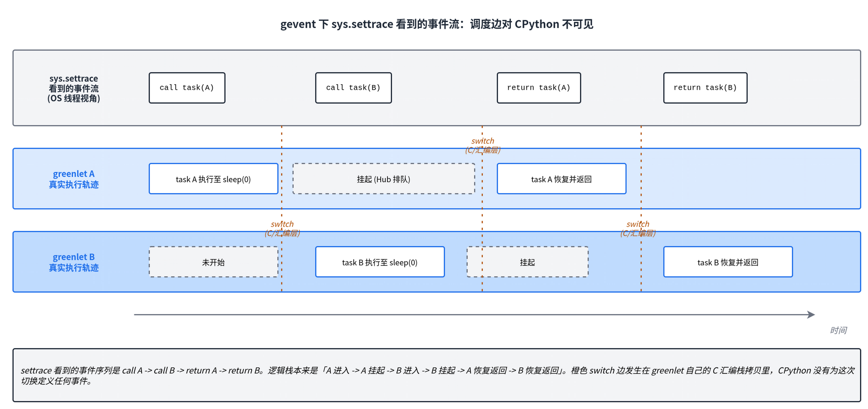Click the '时间' axis label
Viewport: 868px width, 409px height.
point(838,330)
